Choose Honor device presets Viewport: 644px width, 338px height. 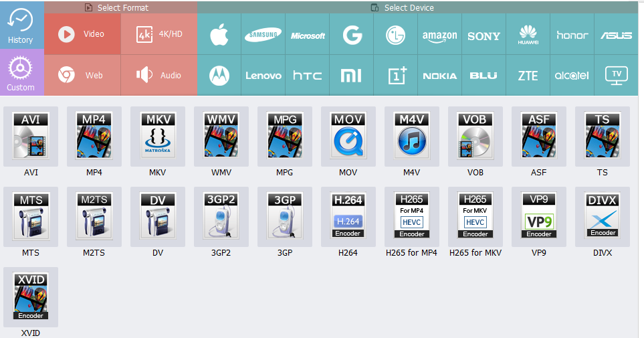click(x=572, y=34)
